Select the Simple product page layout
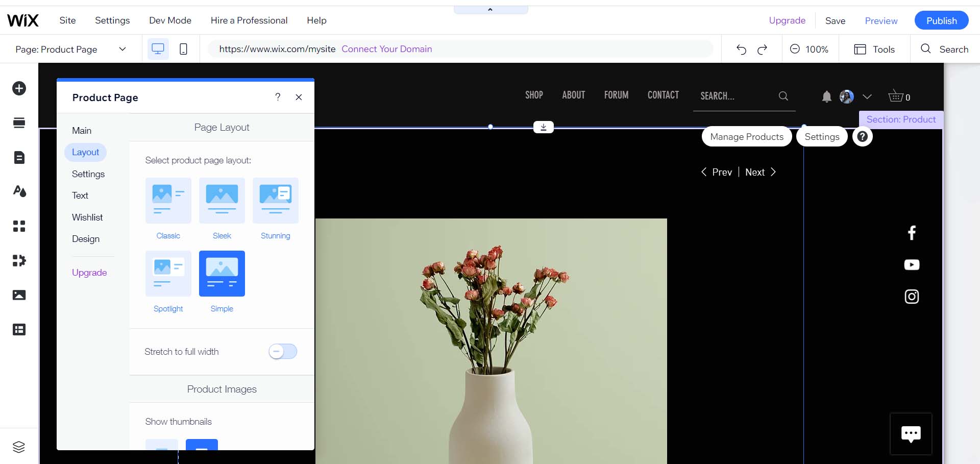This screenshot has width=980, height=464. [222, 273]
